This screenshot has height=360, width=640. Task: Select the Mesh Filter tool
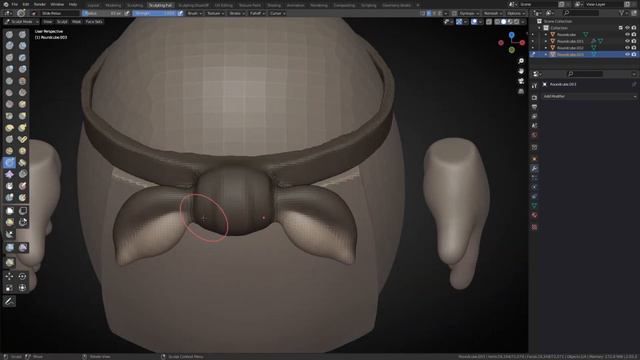[9, 247]
